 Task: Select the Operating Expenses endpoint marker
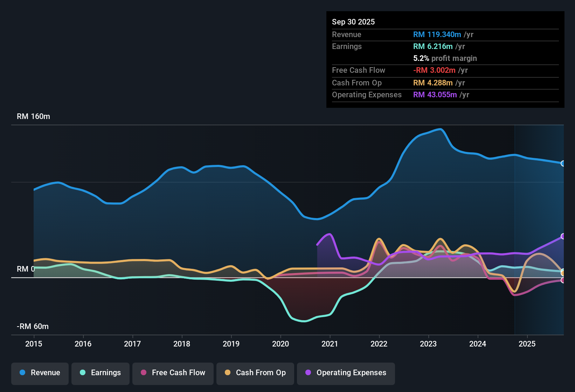pyautogui.click(x=563, y=237)
